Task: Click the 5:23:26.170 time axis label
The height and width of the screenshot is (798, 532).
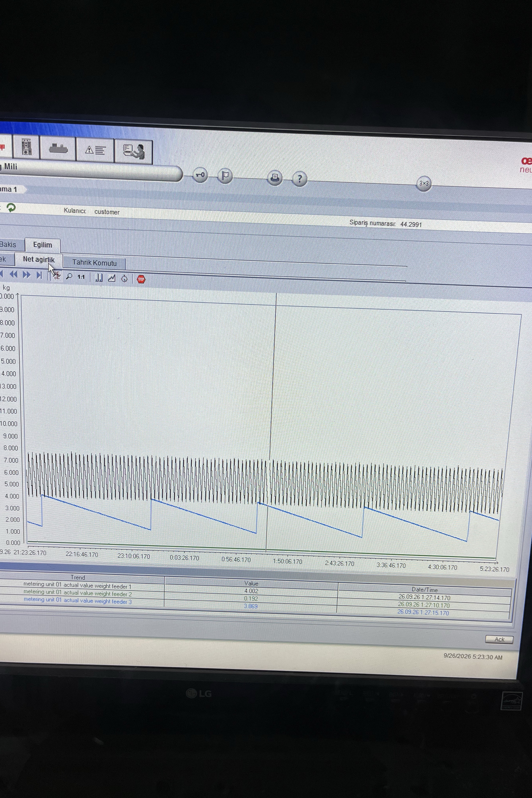Action: (x=494, y=569)
